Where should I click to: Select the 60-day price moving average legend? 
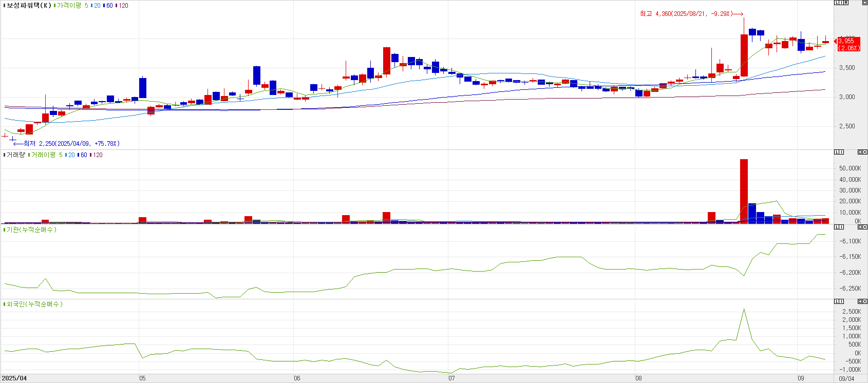[109, 6]
